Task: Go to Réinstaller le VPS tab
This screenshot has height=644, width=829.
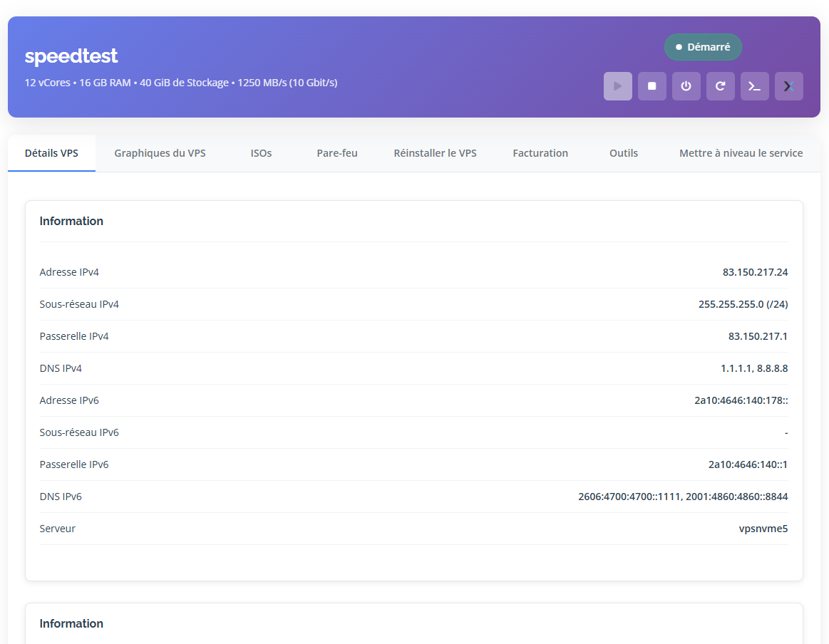Action: point(435,153)
